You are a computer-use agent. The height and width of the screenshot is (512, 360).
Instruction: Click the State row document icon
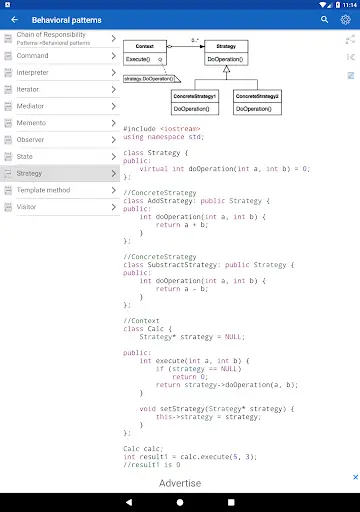point(8,156)
